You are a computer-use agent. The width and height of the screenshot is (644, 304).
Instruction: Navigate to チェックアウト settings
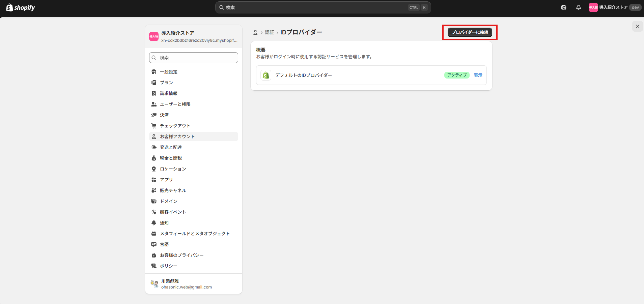tap(175, 126)
